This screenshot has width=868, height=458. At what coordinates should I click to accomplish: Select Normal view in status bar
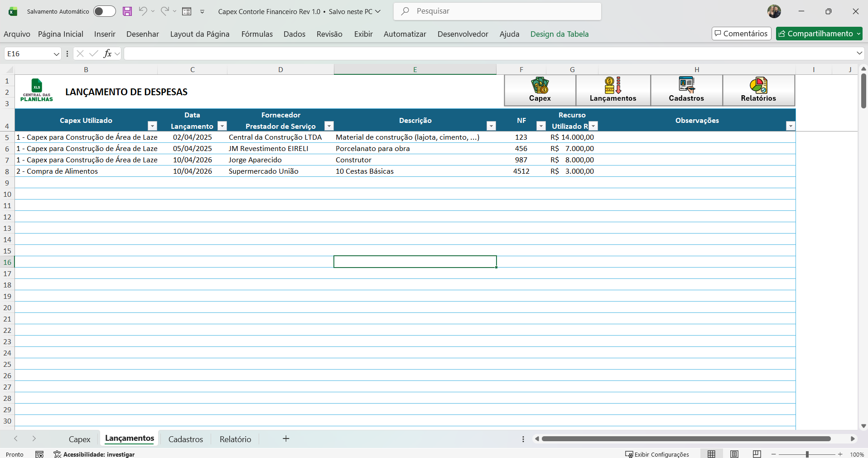[x=711, y=454]
